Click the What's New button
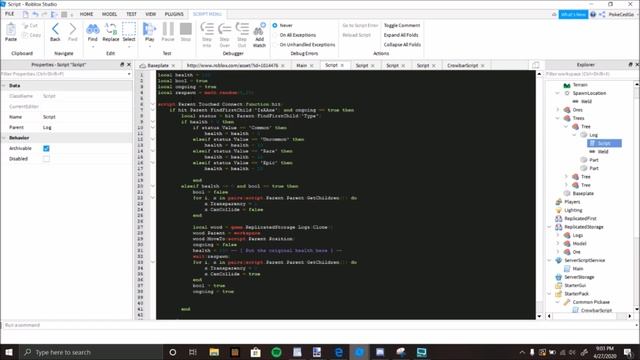The height and width of the screenshot is (360, 640). (x=573, y=14)
